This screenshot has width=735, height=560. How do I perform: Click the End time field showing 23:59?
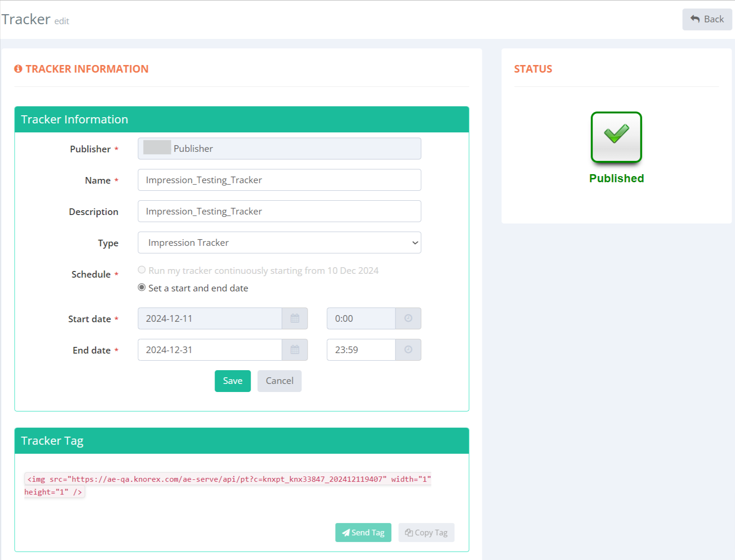pos(361,350)
